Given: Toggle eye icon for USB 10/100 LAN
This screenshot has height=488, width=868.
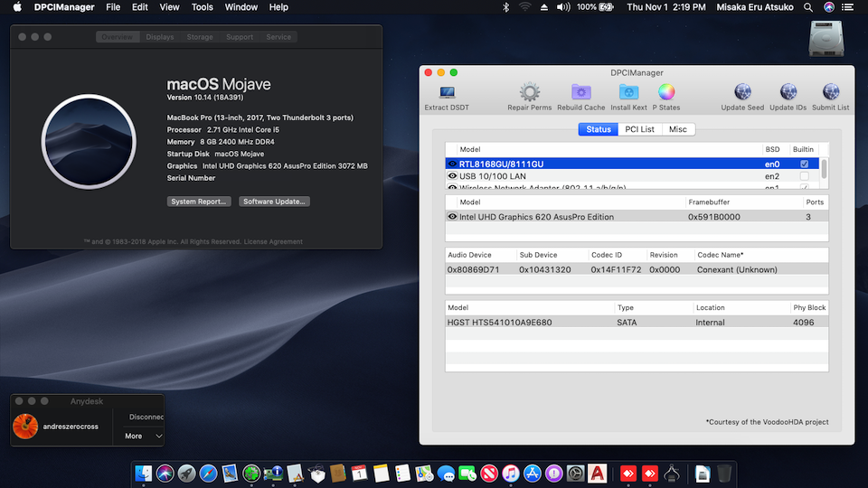Looking at the screenshot, I should (x=452, y=176).
